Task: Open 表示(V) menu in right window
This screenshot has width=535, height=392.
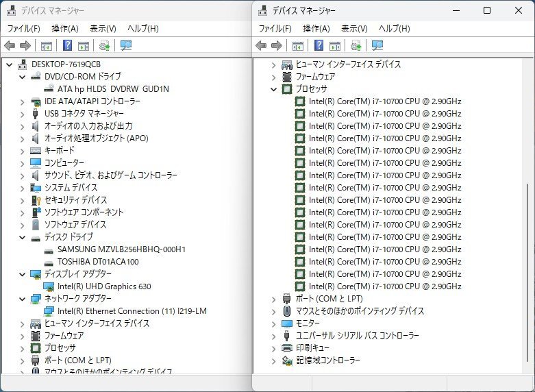Action: pyautogui.click(x=354, y=29)
